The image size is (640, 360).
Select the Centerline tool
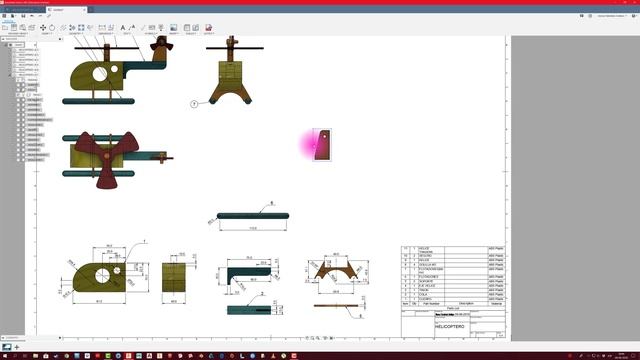63,28
